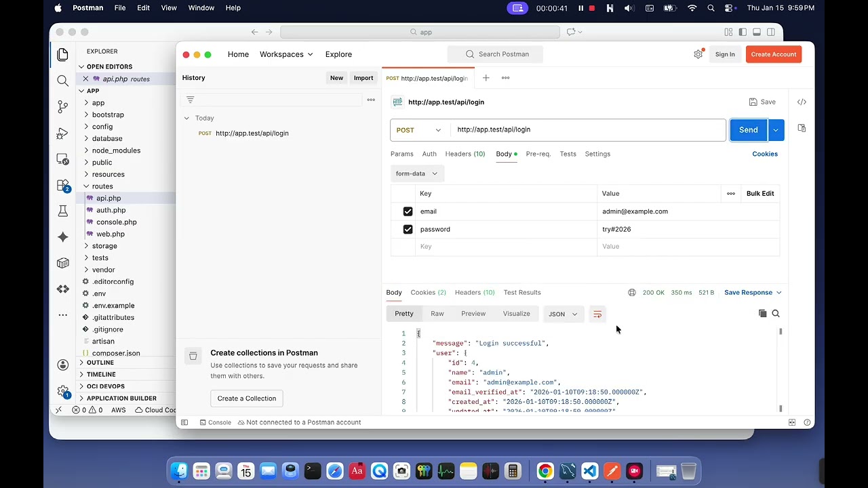
Task: Expand the database folder in Explorer
Action: tap(86, 138)
